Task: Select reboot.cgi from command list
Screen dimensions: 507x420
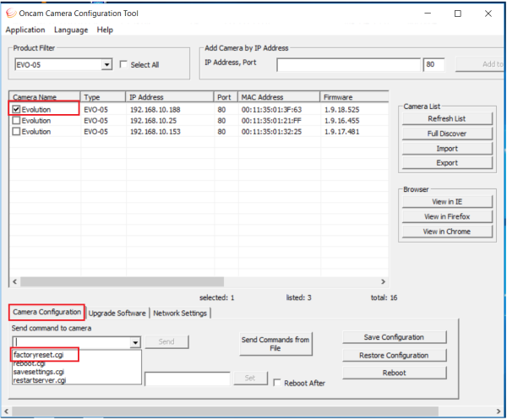Action: (30, 363)
